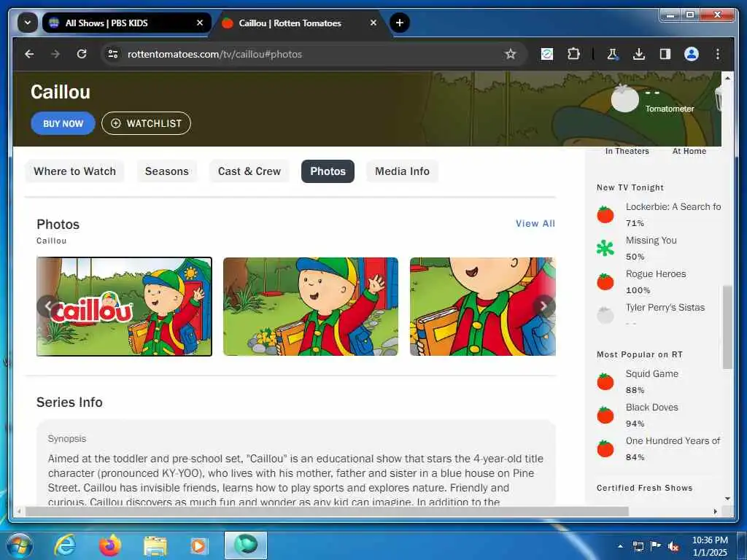This screenshot has width=747, height=560.
Task: Open the Chrome Labs flask icon
Action: point(613,54)
